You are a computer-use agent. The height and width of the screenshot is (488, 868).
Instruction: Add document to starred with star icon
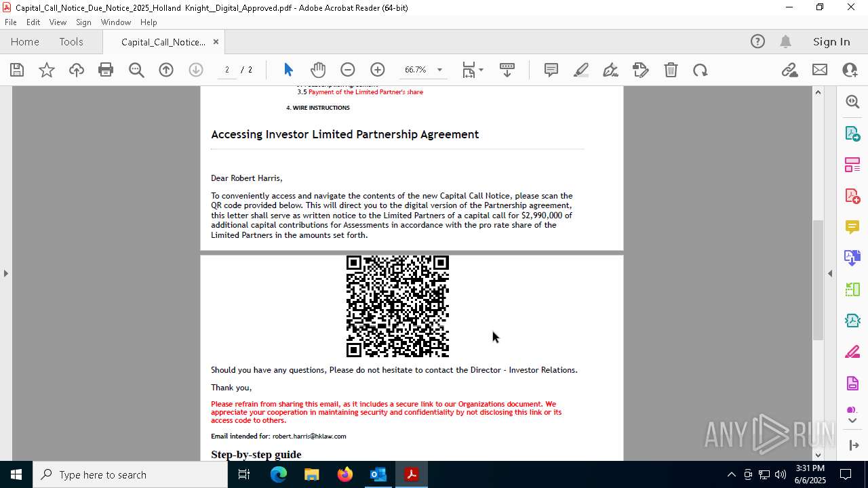47,70
